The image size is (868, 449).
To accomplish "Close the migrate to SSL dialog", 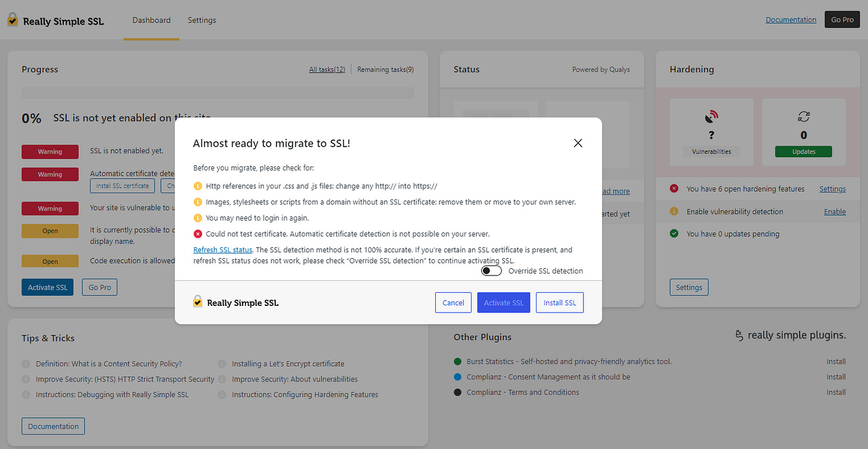I will point(577,143).
